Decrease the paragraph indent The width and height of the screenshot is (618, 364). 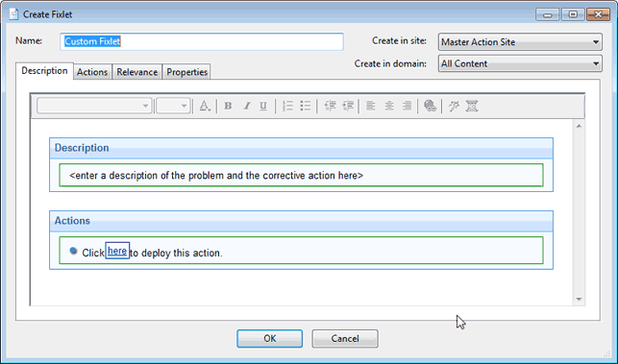pyautogui.click(x=330, y=106)
